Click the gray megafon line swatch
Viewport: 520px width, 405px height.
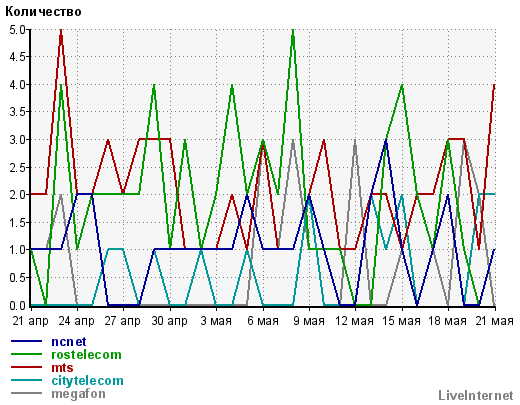(27, 393)
